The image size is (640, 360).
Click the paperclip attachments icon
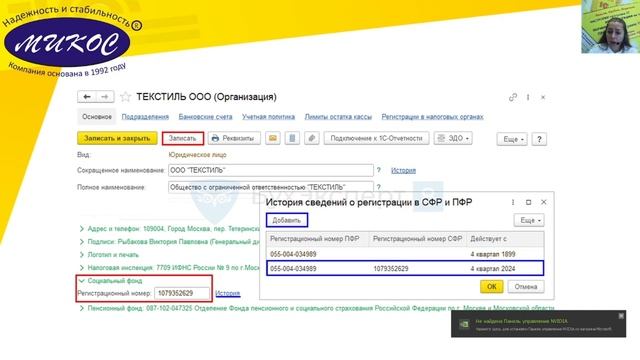pos(312,138)
